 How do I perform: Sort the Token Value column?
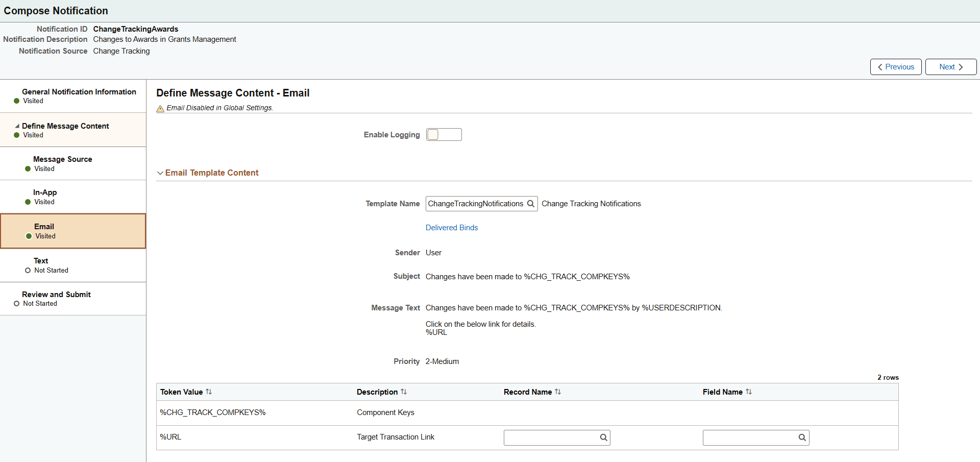(209, 392)
